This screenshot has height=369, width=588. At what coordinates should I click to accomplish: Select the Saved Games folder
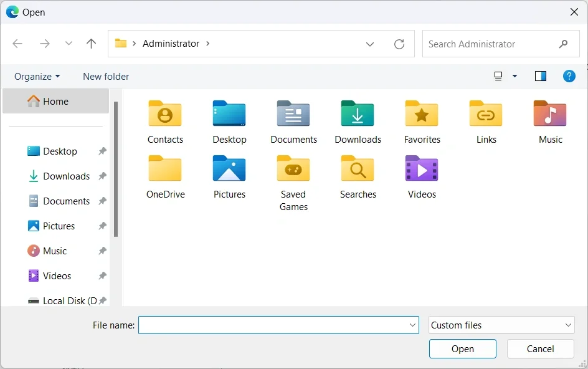(293, 168)
